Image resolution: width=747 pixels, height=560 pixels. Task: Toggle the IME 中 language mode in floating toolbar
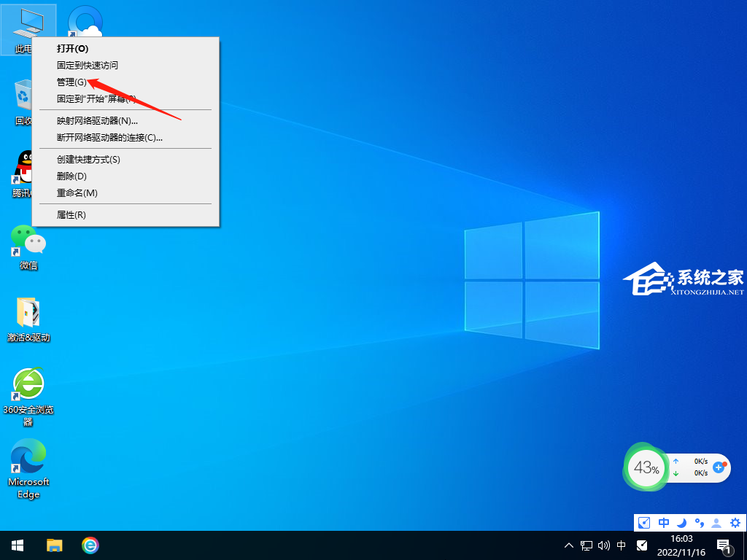(664, 523)
